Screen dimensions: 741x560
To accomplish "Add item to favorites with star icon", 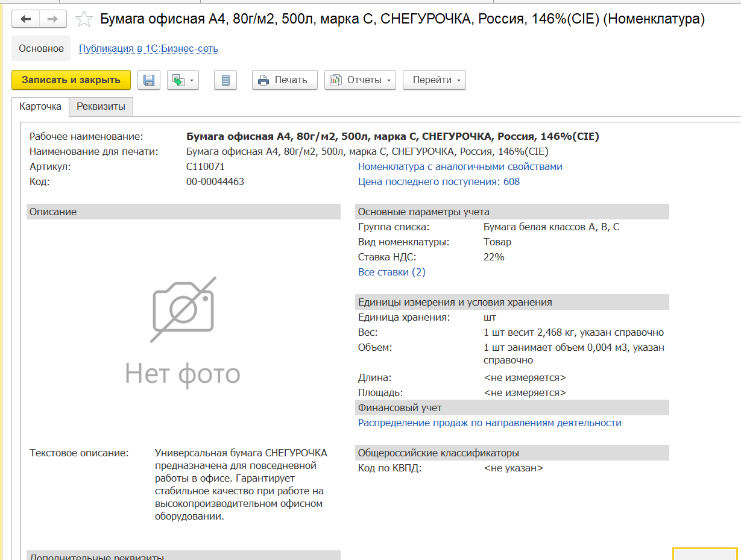I will 84,19.
